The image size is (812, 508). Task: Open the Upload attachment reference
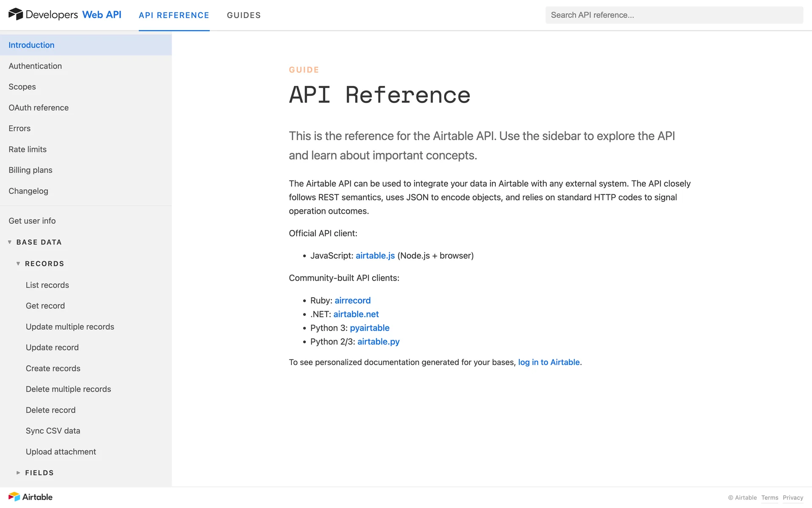tap(60, 452)
